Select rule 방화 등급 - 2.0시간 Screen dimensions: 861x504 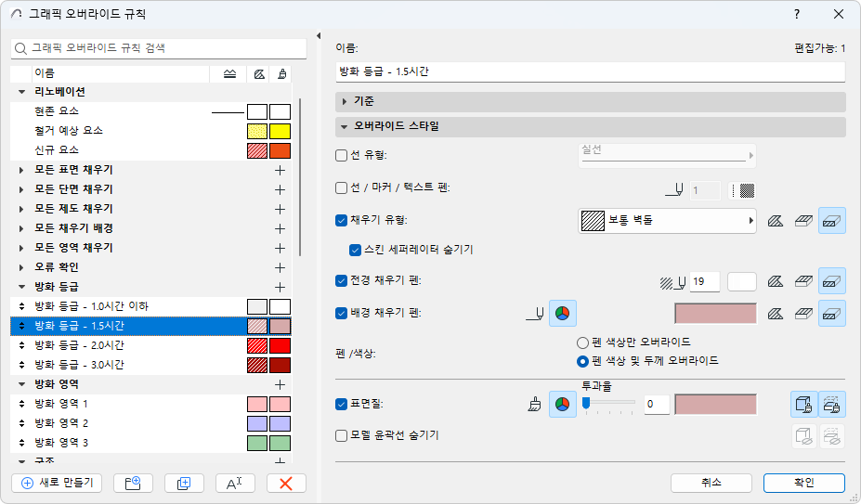coord(151,345)
